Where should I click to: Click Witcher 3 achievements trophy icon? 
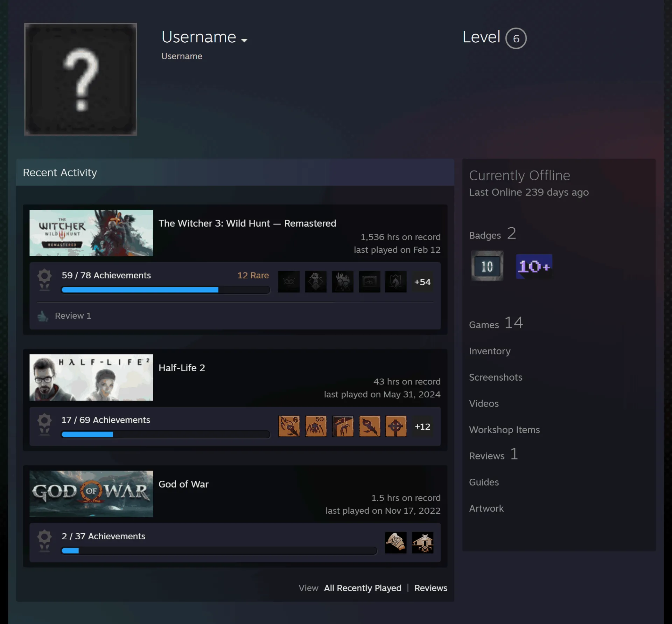tap(44, 280)
